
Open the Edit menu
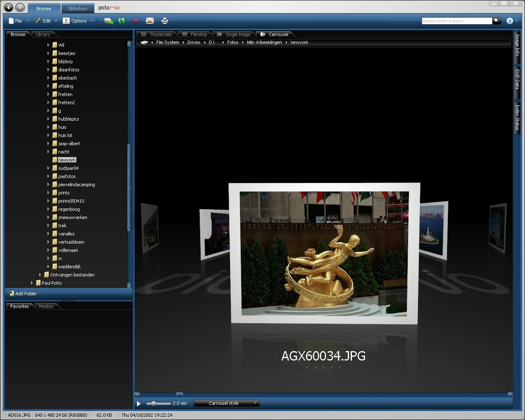(43, 21)
